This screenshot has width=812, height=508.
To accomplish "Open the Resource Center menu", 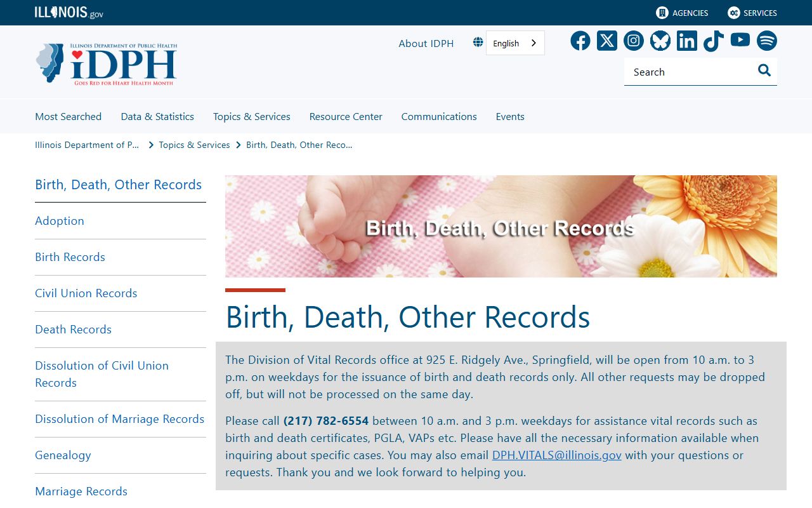I will [346, 117].
